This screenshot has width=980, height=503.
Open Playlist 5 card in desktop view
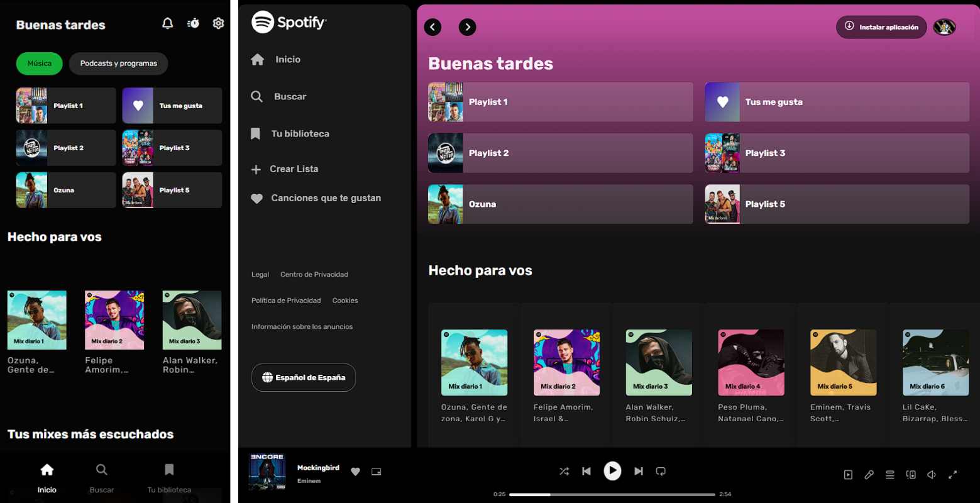click(837, 204)
